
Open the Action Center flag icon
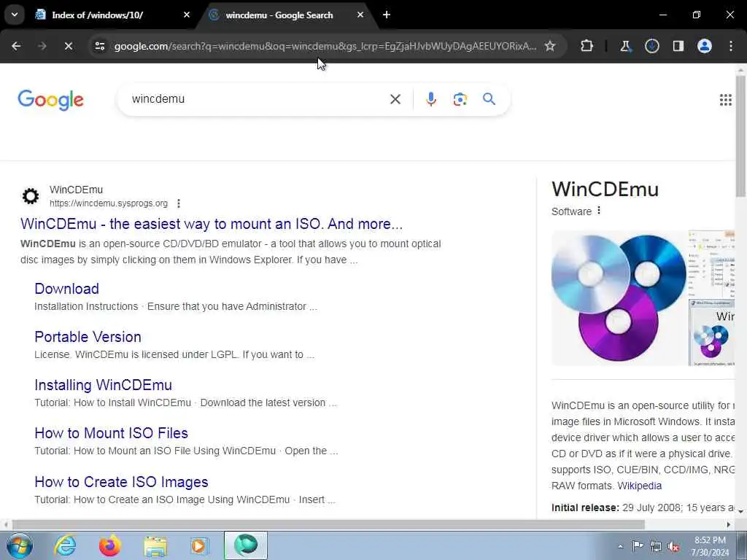click(x=638, y=546)
